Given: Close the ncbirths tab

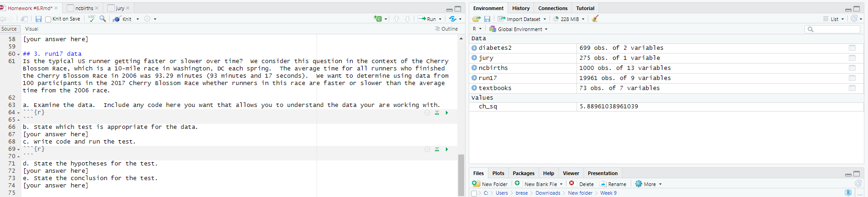Looking at the screenshot, I should [x=97, y=8].
